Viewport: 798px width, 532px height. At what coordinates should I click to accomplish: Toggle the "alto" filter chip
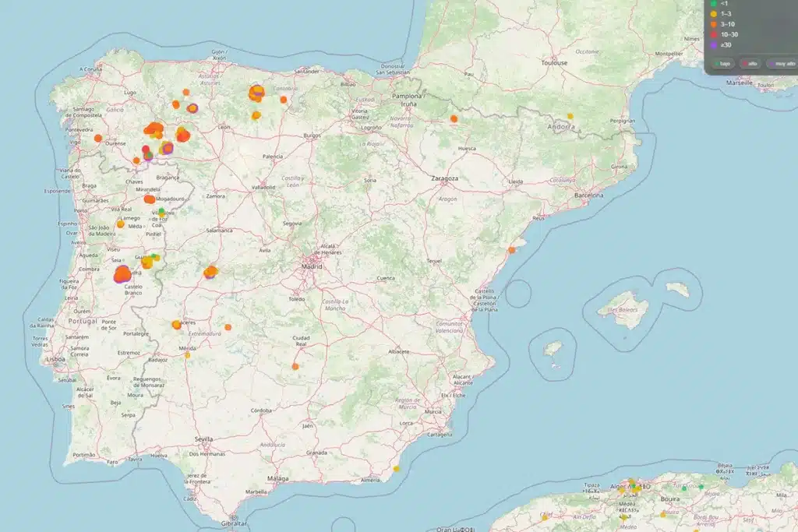click(x=750, y=64)
